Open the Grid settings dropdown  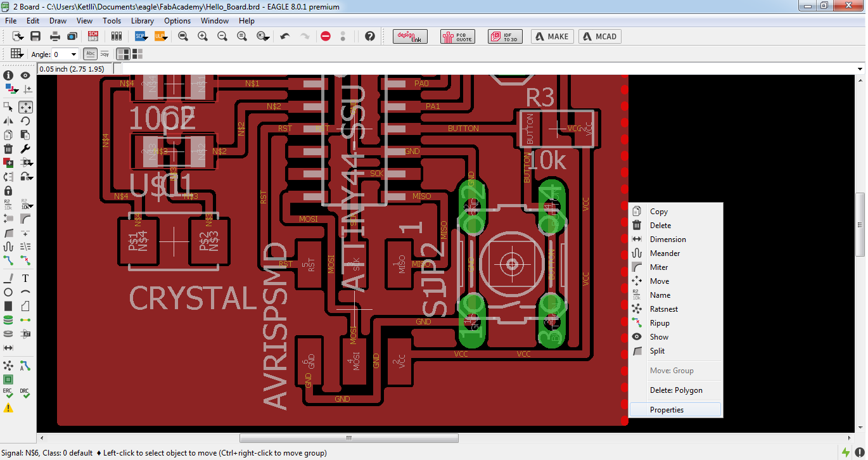point(17,54)
